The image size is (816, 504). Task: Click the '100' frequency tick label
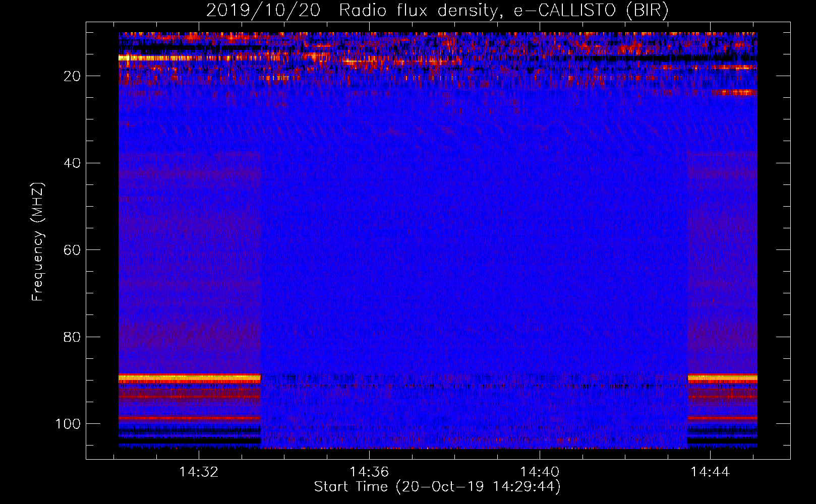pos(68,424)
